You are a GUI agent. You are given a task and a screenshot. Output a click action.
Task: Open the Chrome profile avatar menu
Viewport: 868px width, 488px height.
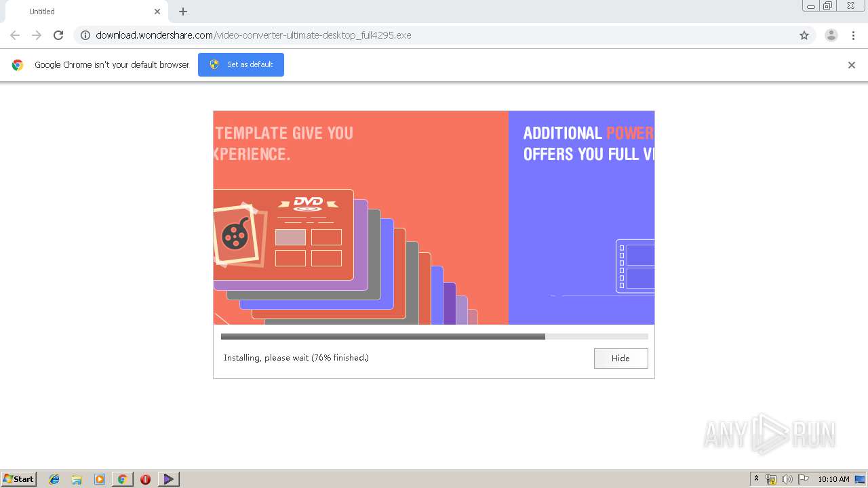[x=831, y=35]
